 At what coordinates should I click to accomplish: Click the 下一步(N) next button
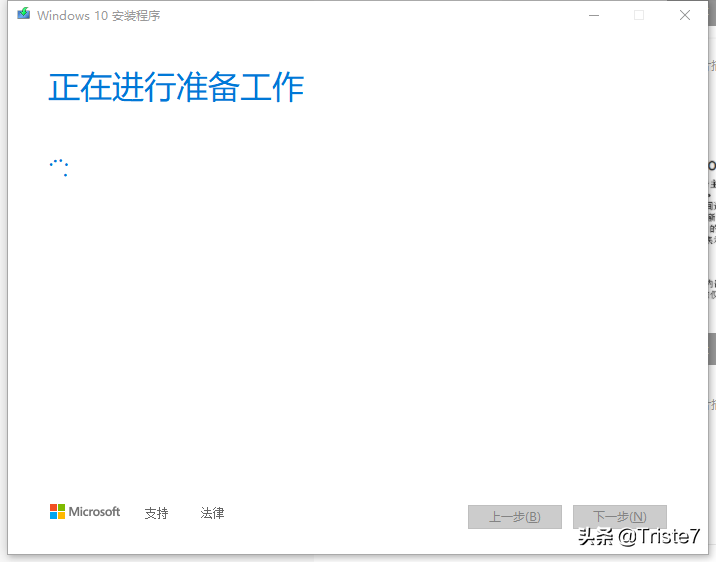(620, 517)
